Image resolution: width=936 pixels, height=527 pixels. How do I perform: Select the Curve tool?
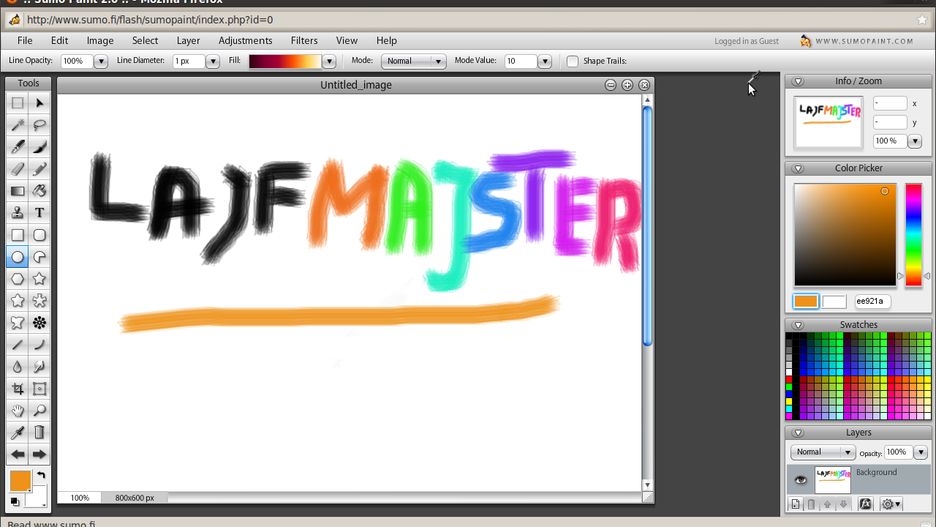tap(39, 345)
